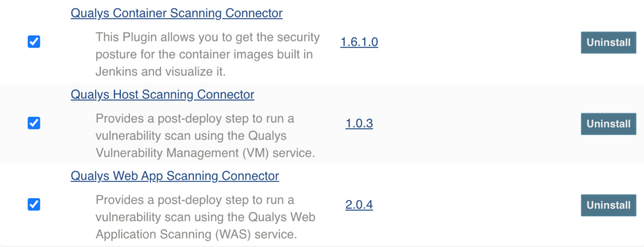Click the checkbox next to the VM service plugin

[34, 123]
